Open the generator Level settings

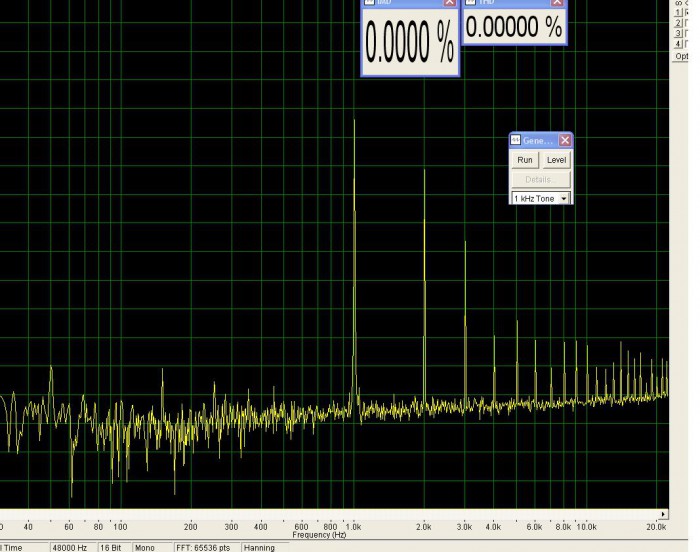(x=556, y=160)
